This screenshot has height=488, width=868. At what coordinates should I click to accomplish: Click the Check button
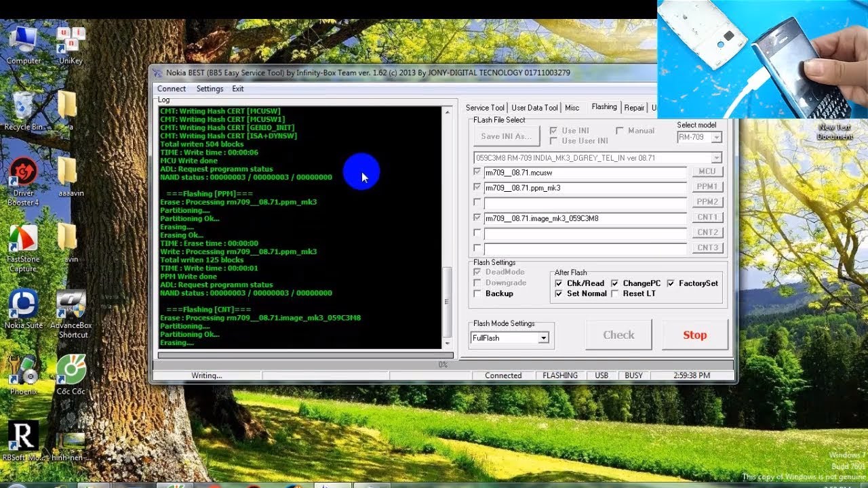coord(618,335)
